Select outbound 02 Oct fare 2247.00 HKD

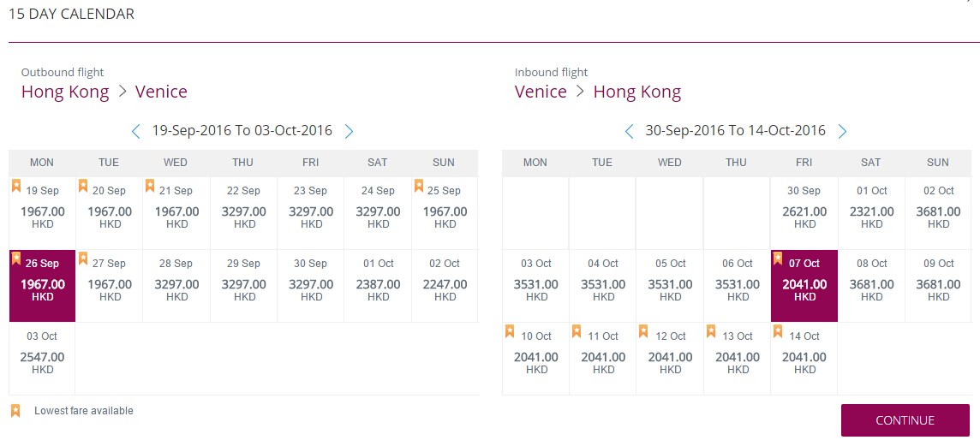445,286
